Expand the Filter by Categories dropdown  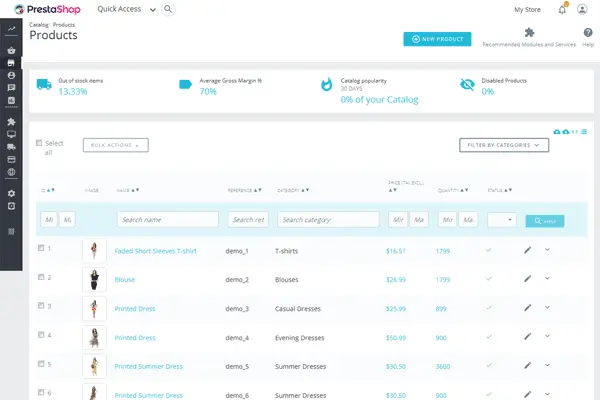[504, 145]
